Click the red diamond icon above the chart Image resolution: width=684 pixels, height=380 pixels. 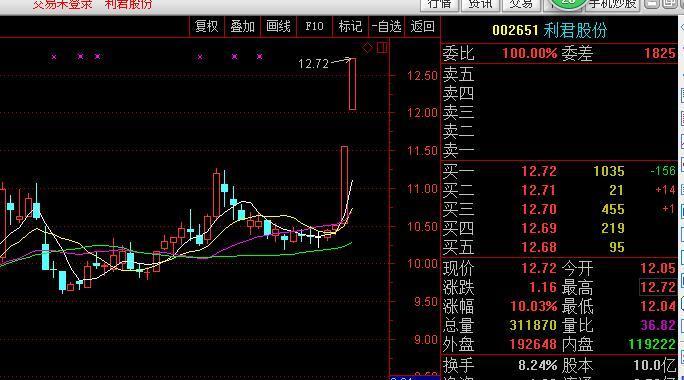tap(367, 47)
